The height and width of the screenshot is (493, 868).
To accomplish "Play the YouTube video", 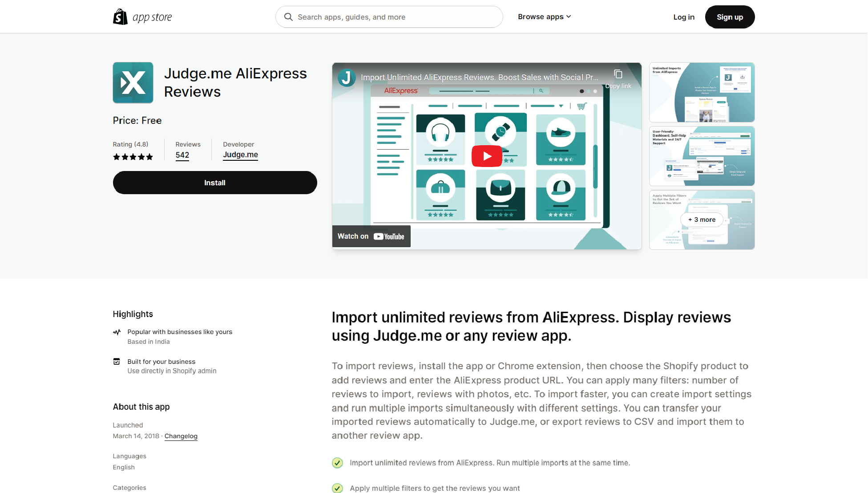I will click(x=487, y=156).
